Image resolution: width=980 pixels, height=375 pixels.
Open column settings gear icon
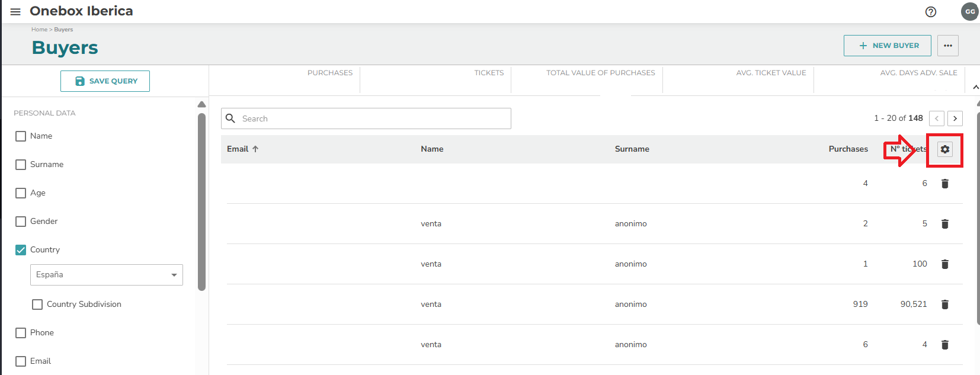[945, 149]
